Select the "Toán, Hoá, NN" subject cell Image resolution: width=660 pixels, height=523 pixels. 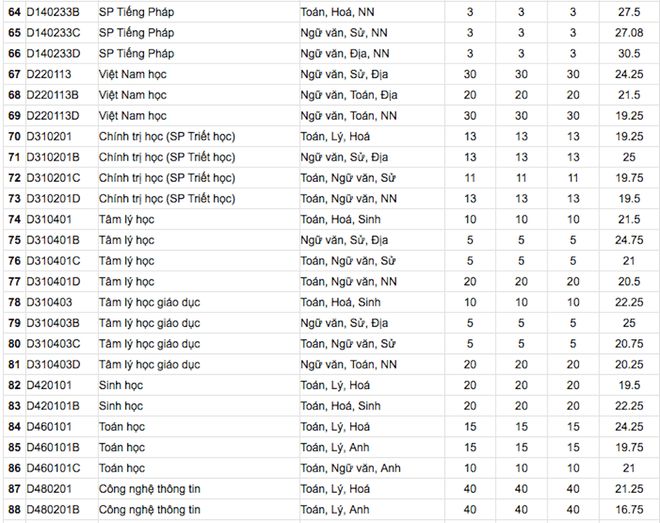pos(340,10)
